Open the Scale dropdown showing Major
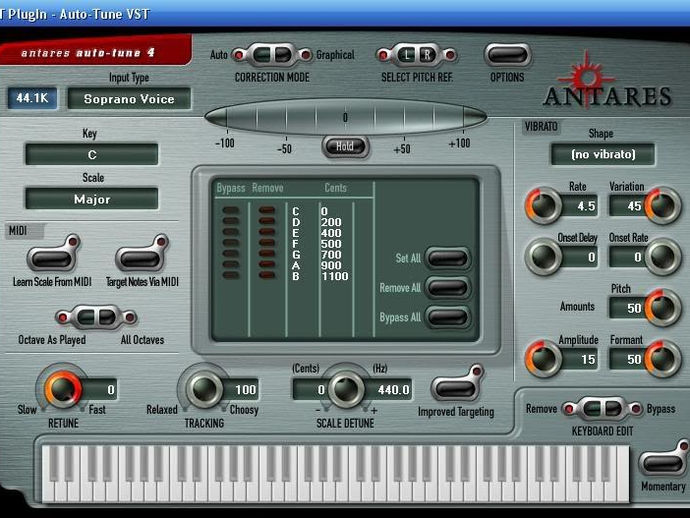The width and height of the screenshot is (690, 518). [92, 199]
